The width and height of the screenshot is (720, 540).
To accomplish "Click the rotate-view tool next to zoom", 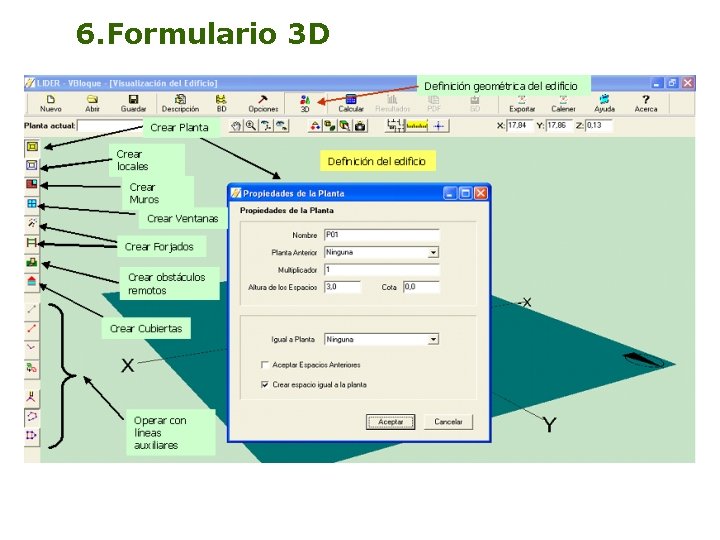I will click(266, 125).
